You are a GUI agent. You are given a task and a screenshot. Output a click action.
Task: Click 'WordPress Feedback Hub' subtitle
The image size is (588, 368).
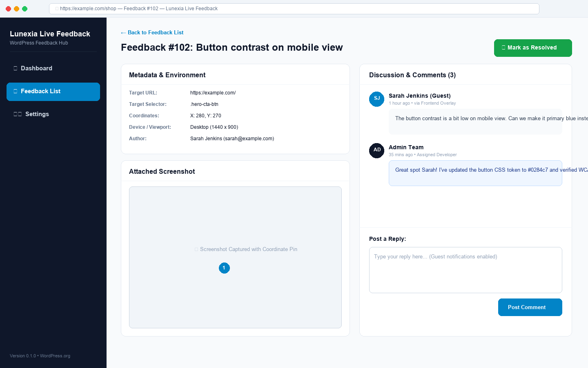39,43
